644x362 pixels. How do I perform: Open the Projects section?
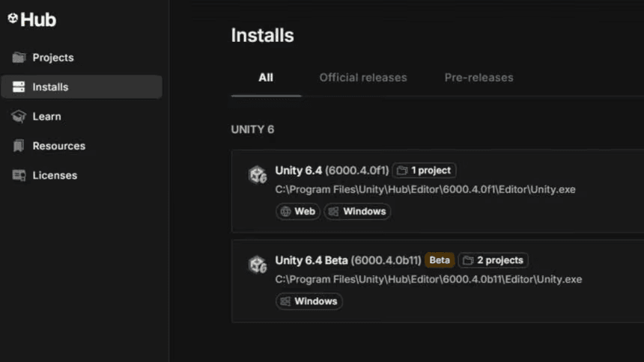[82, 58]
